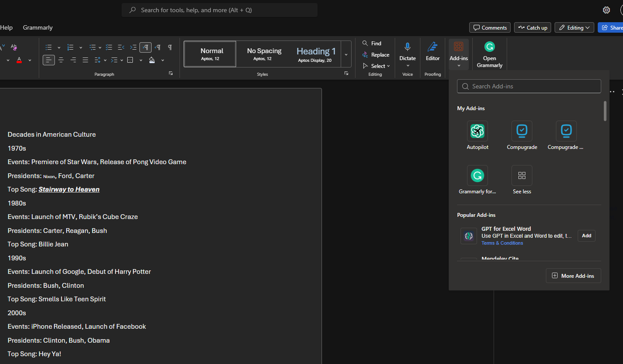Open the Shading color dropdown arrow
This screenshot has height=364, width=623.
[x=163, y=60]
